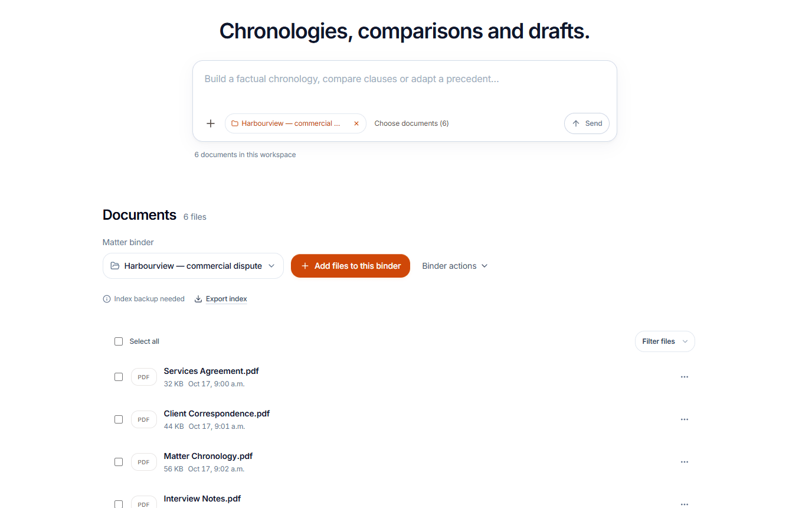812x508 pixels.
Task: Click Add files to this binder
Action: click(351, 266)
